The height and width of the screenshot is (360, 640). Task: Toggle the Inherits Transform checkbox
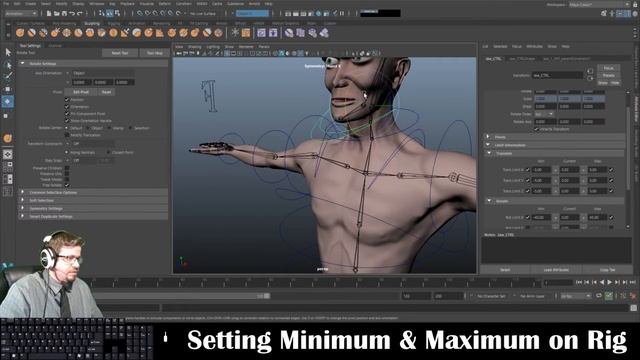[536, 129]
